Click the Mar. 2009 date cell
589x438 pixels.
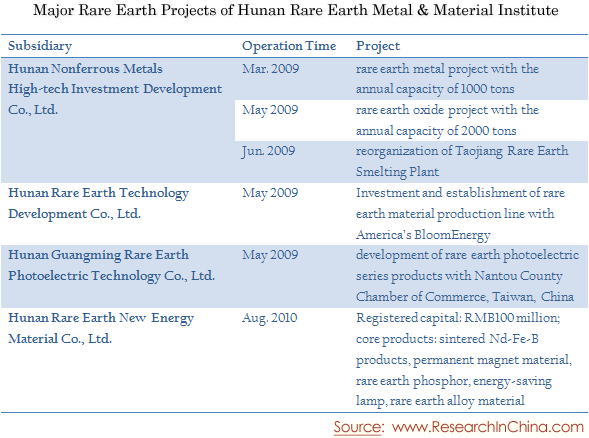click(270, 69)
